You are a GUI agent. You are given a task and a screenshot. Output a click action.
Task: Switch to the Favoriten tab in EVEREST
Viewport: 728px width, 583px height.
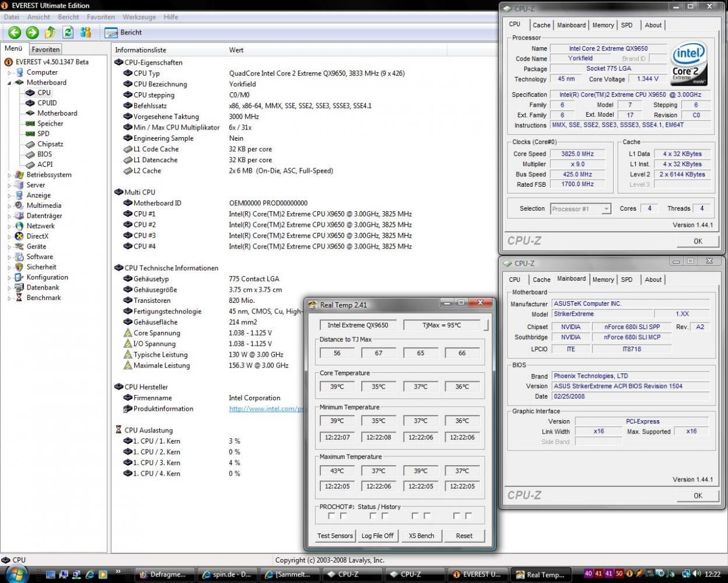(45, 50)
